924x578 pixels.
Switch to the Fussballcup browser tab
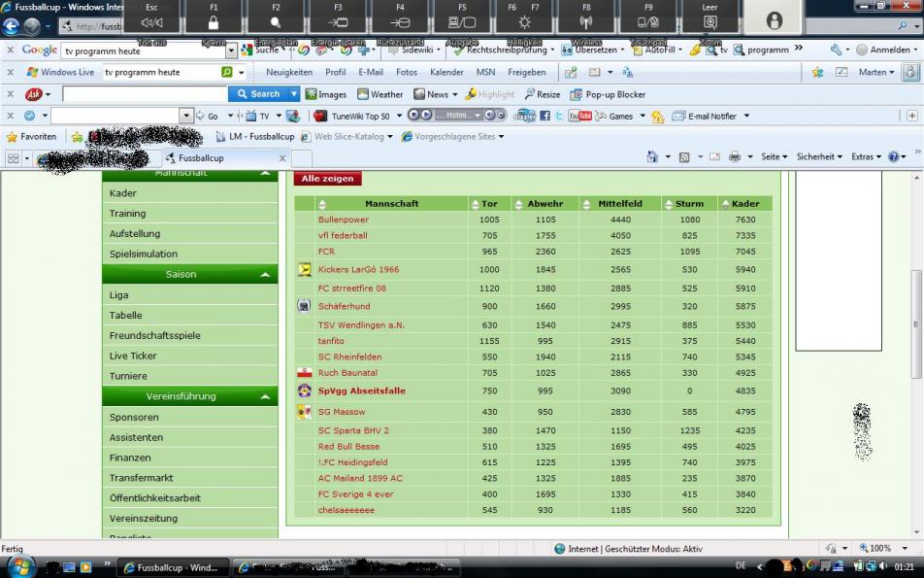tap(225, 158)
